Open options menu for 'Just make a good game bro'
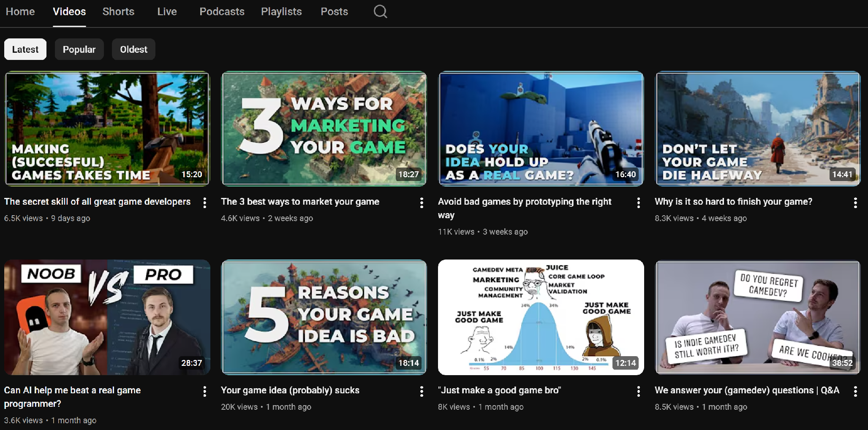Viewport: 868px width, 430px height. [x=639, y=392]
